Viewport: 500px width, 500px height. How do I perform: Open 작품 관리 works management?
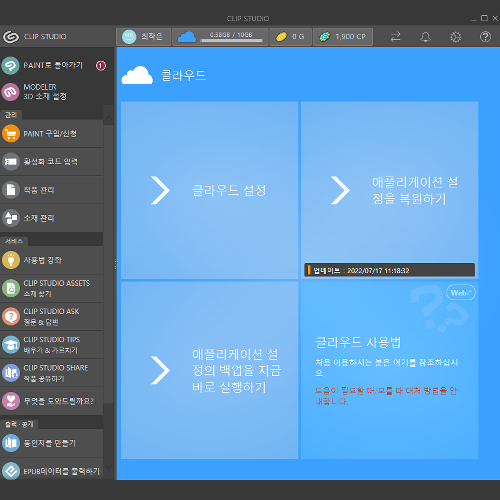pyautogui.click(x=52, y=190)
